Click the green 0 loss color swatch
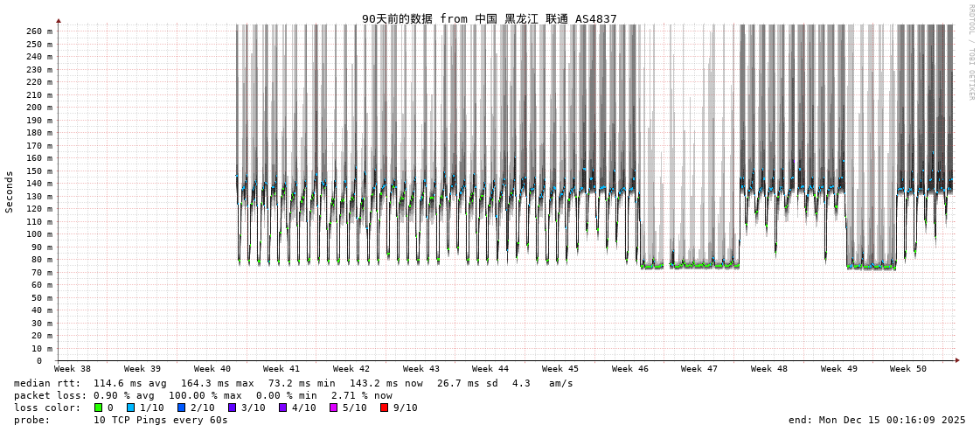This screenshot has width=980, height=432. coord(99,408)
